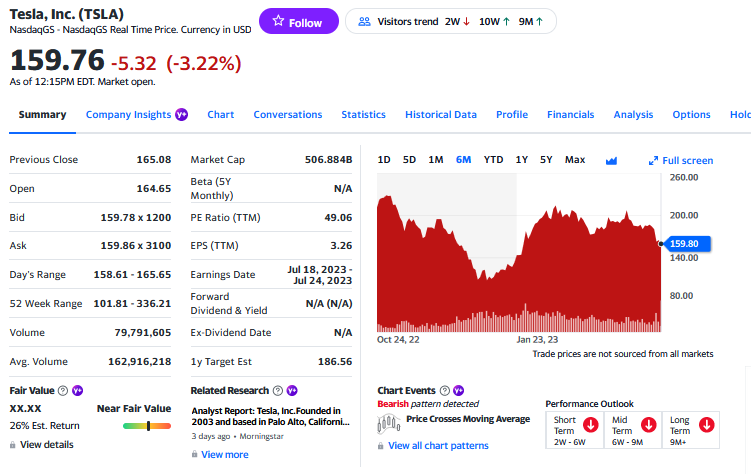751x474 pixels.
Task: Click the Full screen expand arrows icon
Action: [653, 161]
